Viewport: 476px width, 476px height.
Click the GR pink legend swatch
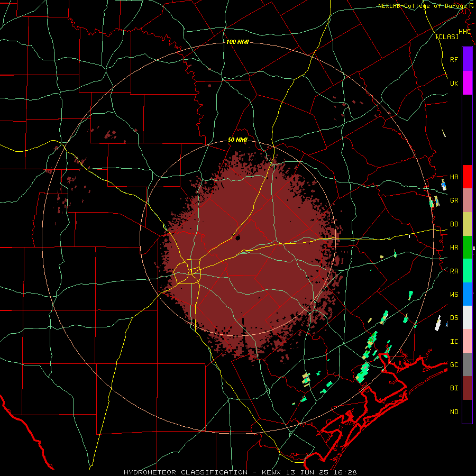467,200
